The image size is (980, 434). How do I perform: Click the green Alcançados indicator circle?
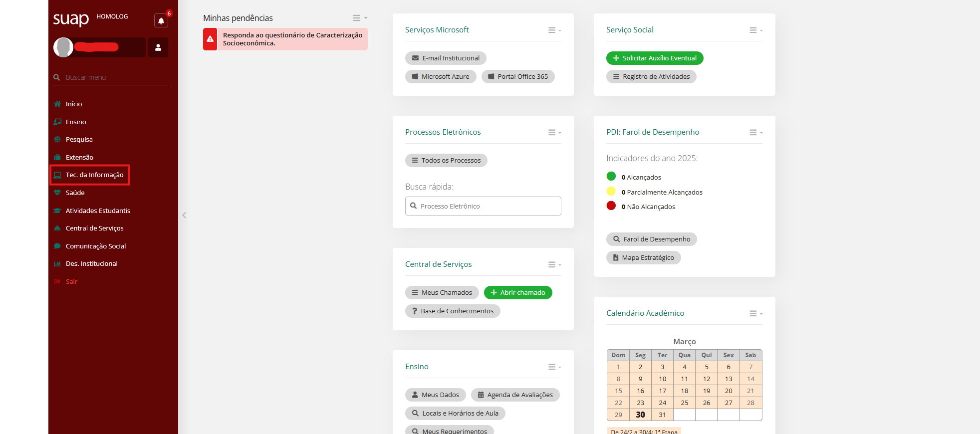point(611,176)
